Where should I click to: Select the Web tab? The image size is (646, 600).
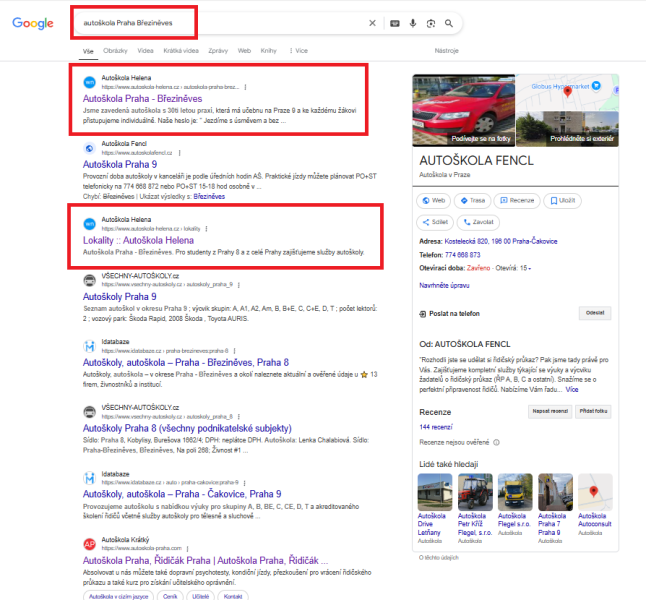pyautogui.click(x=244, y=51)
